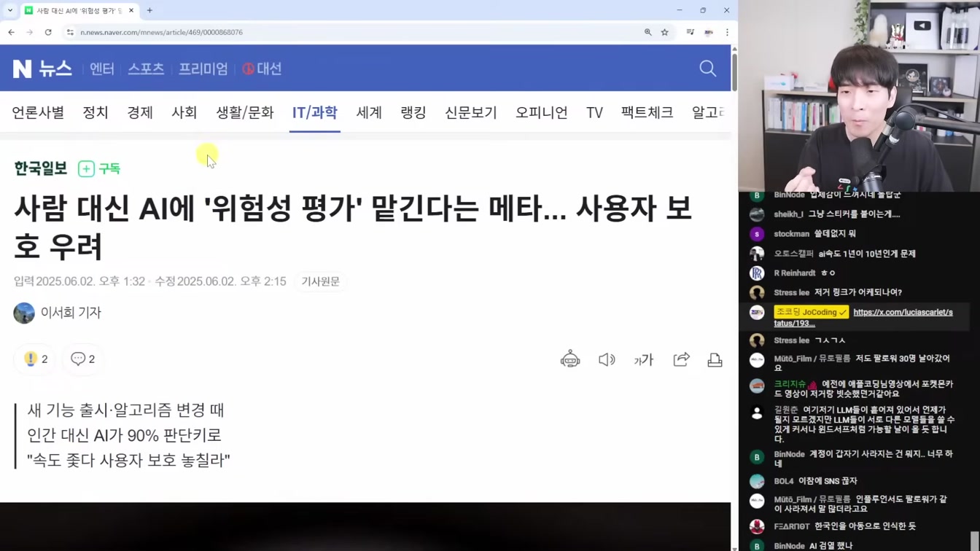
Task: Click reporter name 이서희 기자
Action: [71, 313]
